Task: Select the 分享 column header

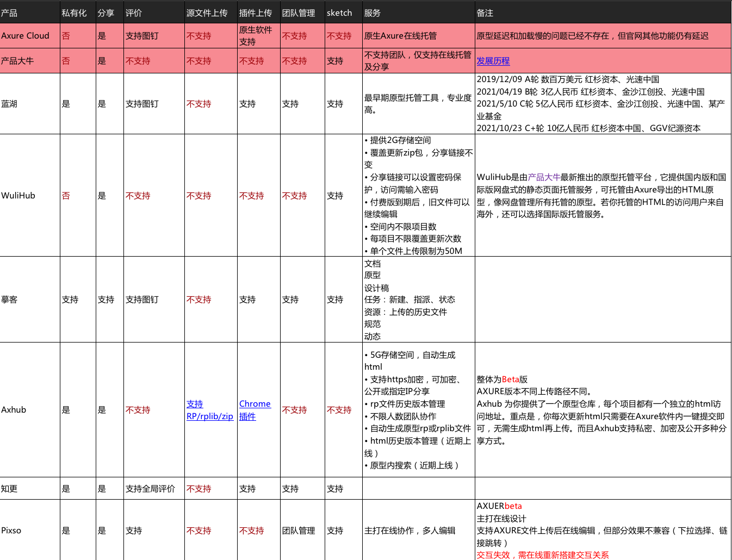Action: coord(110,13)
